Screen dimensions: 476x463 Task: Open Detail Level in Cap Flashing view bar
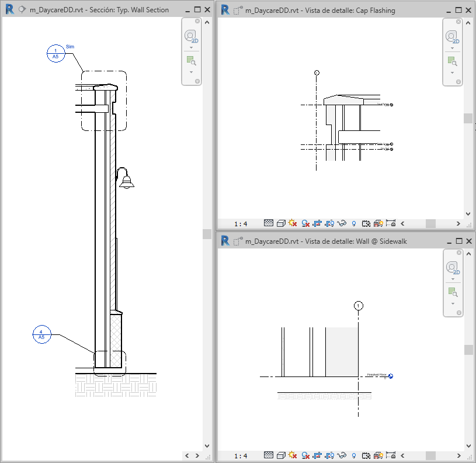tap(268, 223)
